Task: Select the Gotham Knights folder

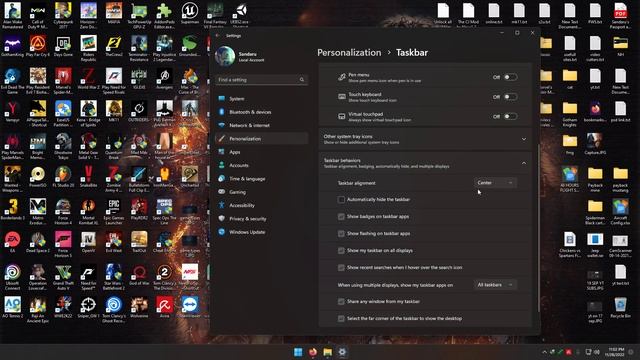Action: 570,113
